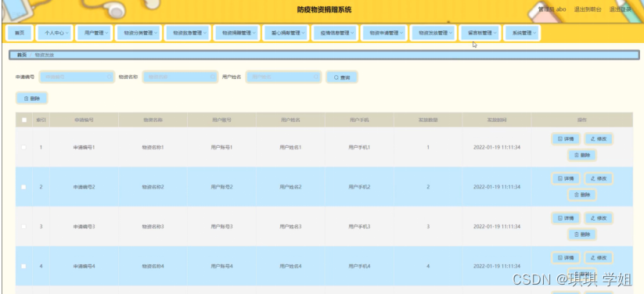Select cell 用户手机2
644x294 pixels.
coord(359,187)
